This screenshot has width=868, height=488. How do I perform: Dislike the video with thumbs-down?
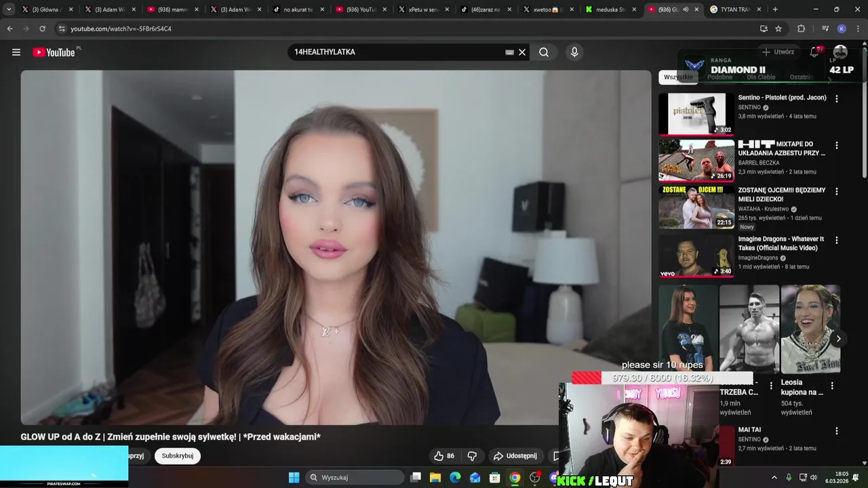point(472,456)
